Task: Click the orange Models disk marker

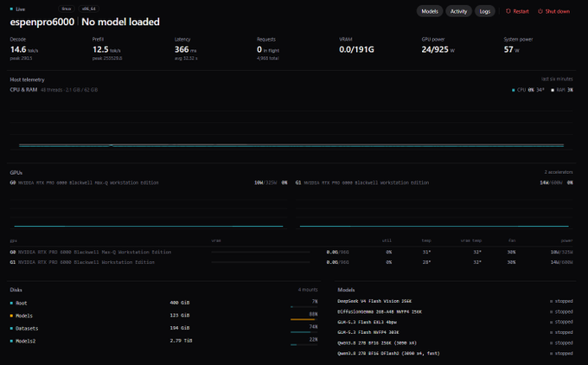Action: pyautogui.click(x=11, y=316)
